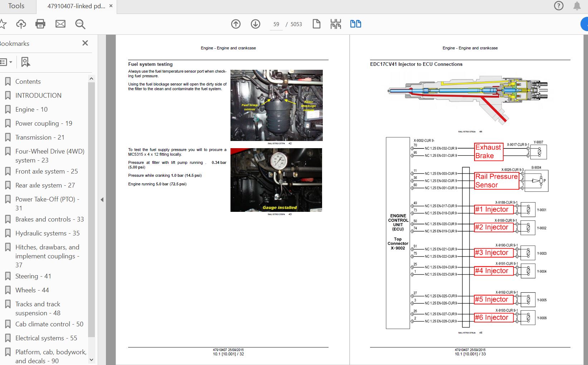The image size is (588, 365).
Task: Click the email envelope icon
Action: [60, 24]
